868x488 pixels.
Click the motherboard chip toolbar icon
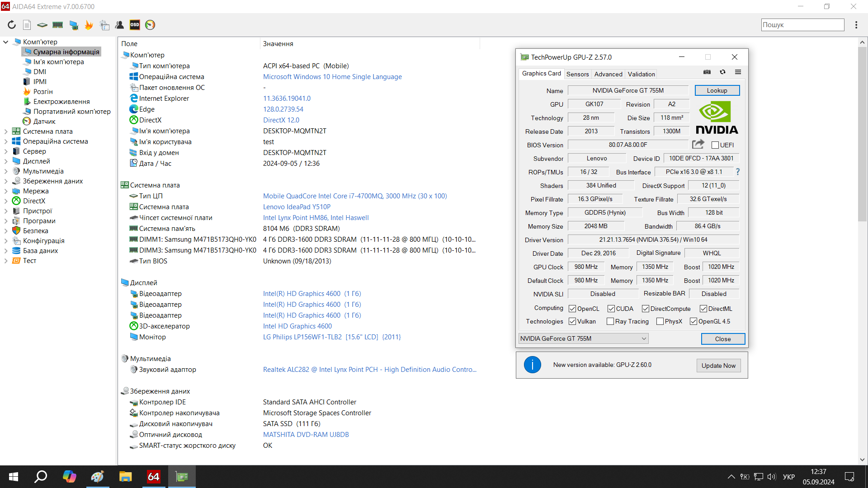[x=42, y=25]
